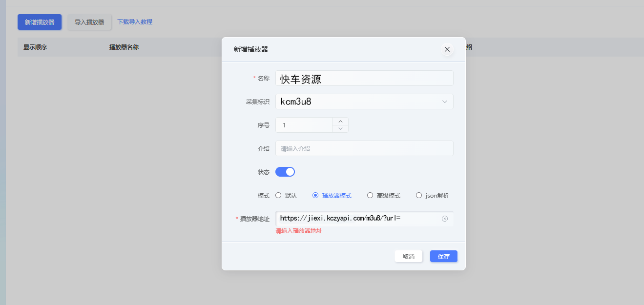Pick the json解析 mode option
644x305 pixels.
click(x=419, y=195)
